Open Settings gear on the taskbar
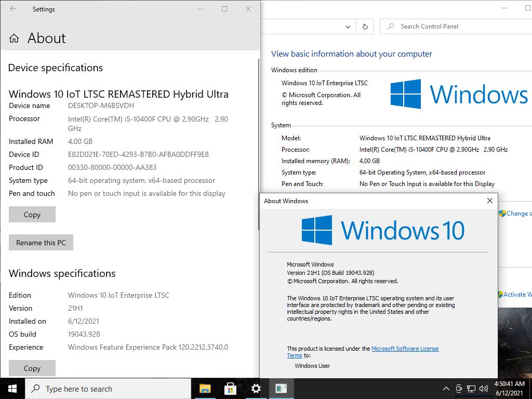532x399 pixels. click(x=256, y=389)
